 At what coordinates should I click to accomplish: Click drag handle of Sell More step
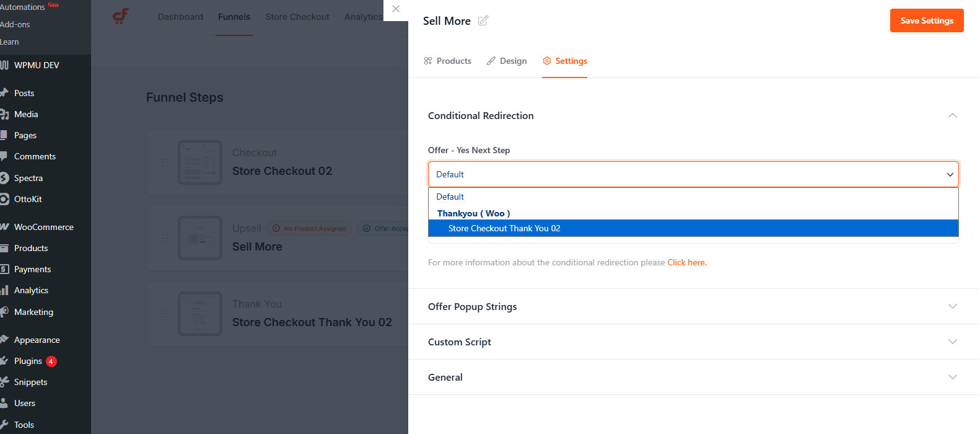click(165, 238)
